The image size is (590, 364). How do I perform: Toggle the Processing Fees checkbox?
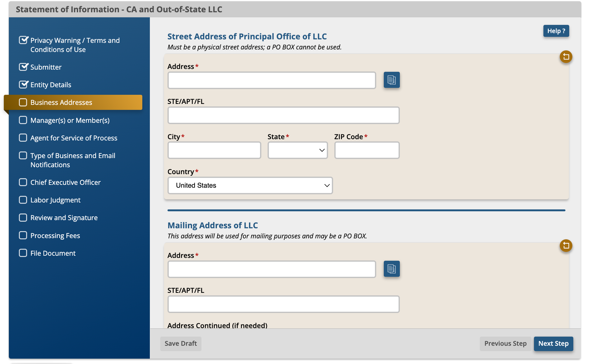[x=23, y=235]
